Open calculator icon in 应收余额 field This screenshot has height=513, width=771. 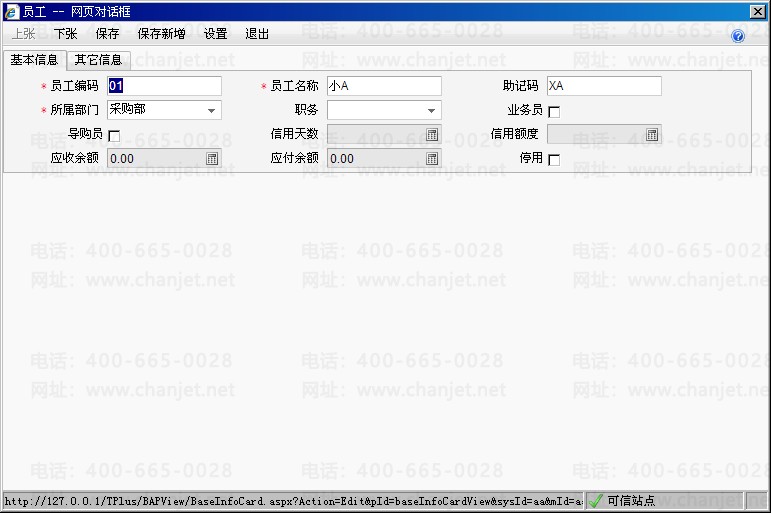tap(212, 158)
